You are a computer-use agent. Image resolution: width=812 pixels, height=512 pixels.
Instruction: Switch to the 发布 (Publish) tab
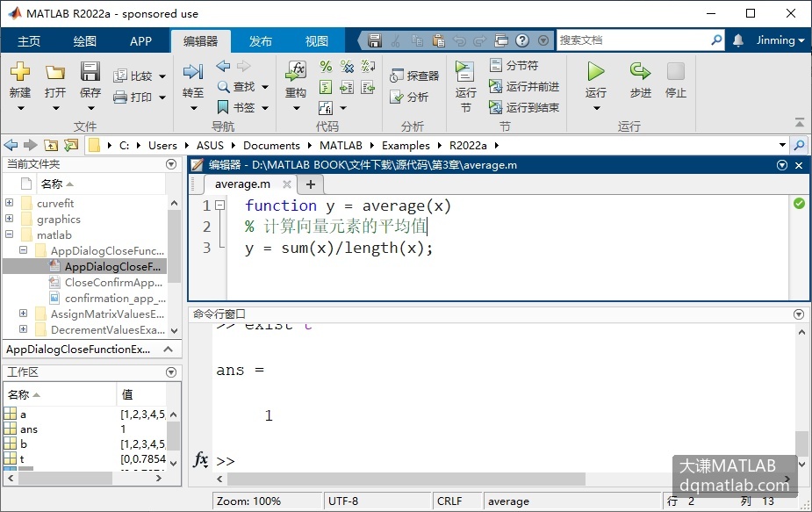(x=261, y=41)
